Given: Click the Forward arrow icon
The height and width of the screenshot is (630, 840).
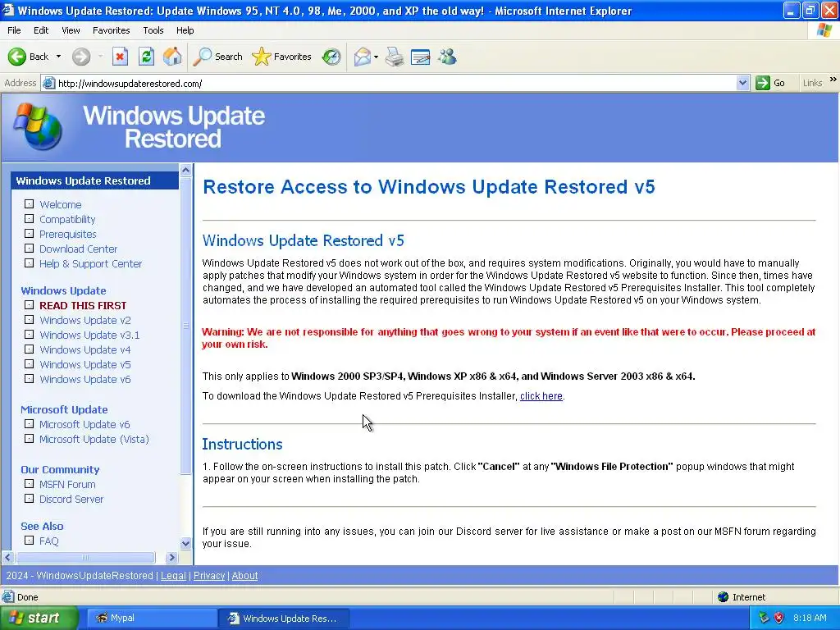Looking at the screenshot, I should (81, 57).
